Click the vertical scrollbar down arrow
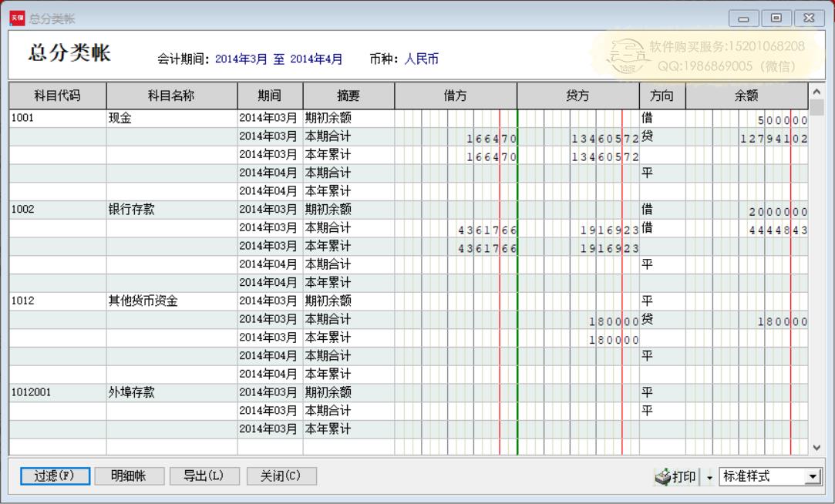The width and height of the screenshot is (835, 504). [817, 448]
